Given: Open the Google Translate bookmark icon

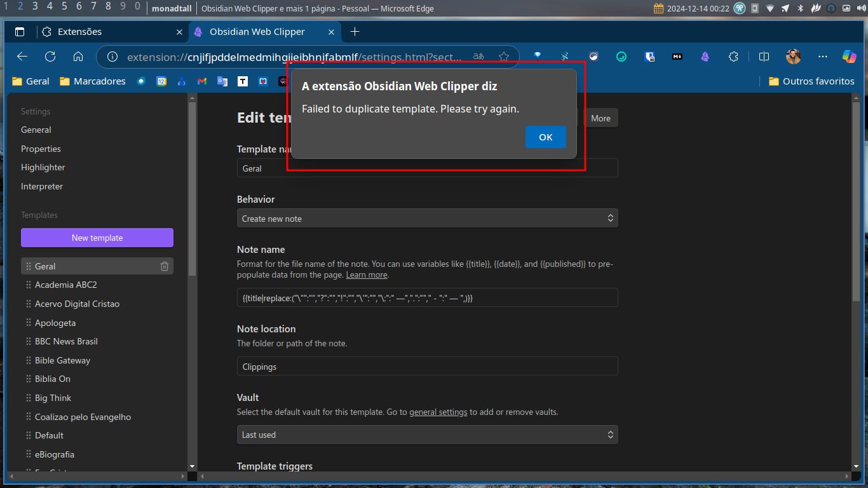Looking at the screenshot, I should tap(222, 81).
